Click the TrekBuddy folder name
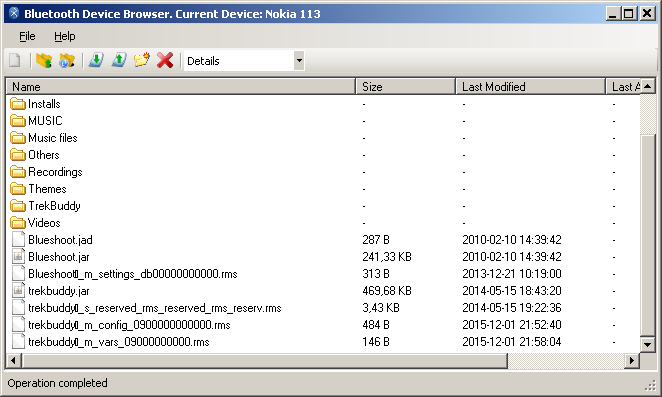This screenshot has width=662, height=397. 54,206
